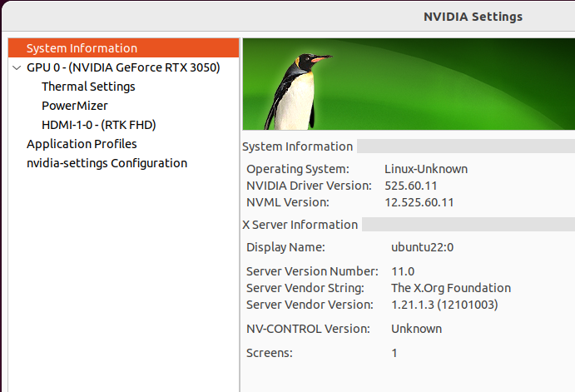Select System Information in the sidebar
Viewport: 575px width, 392px height.
tap(124, 48)
